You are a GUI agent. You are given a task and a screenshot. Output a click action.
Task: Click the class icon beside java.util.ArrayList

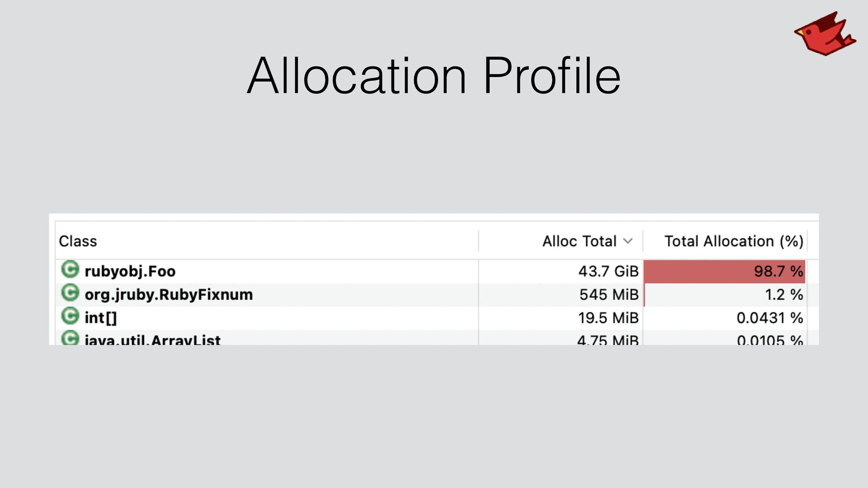70,338
